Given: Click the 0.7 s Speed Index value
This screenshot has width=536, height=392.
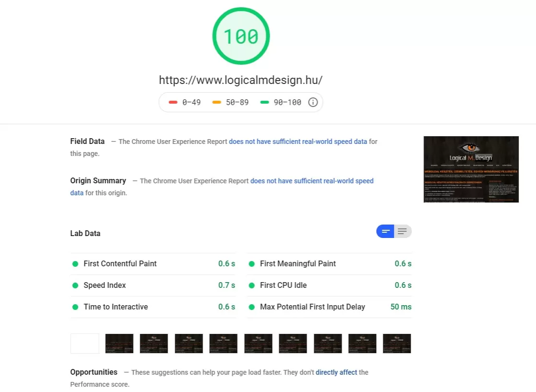Looking at the screenshot, I should (x=226, y=285).
